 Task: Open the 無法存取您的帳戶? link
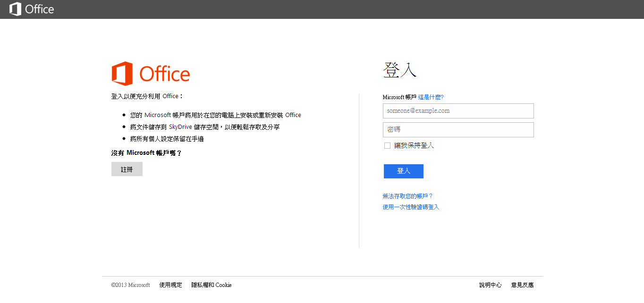pos(408,196)
